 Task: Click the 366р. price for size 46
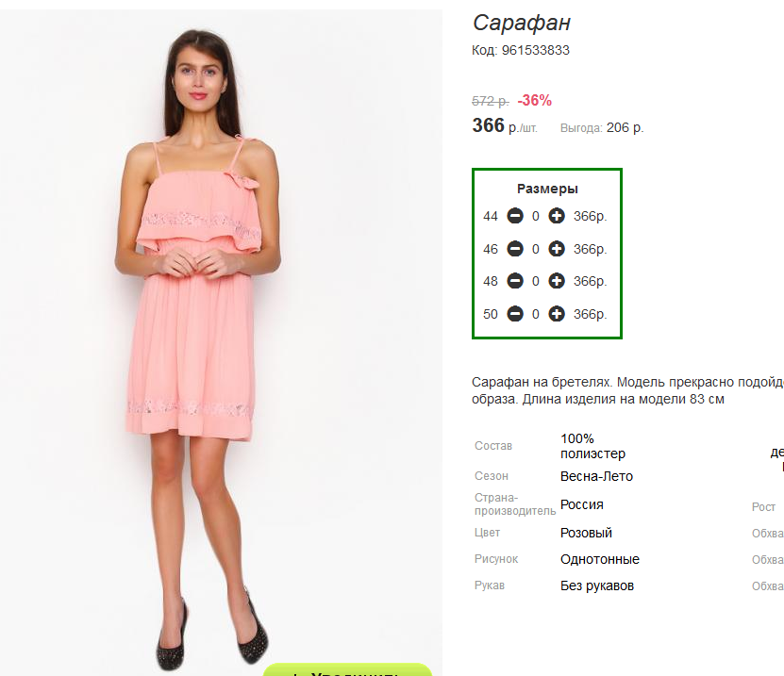click(x=590, y=249)
